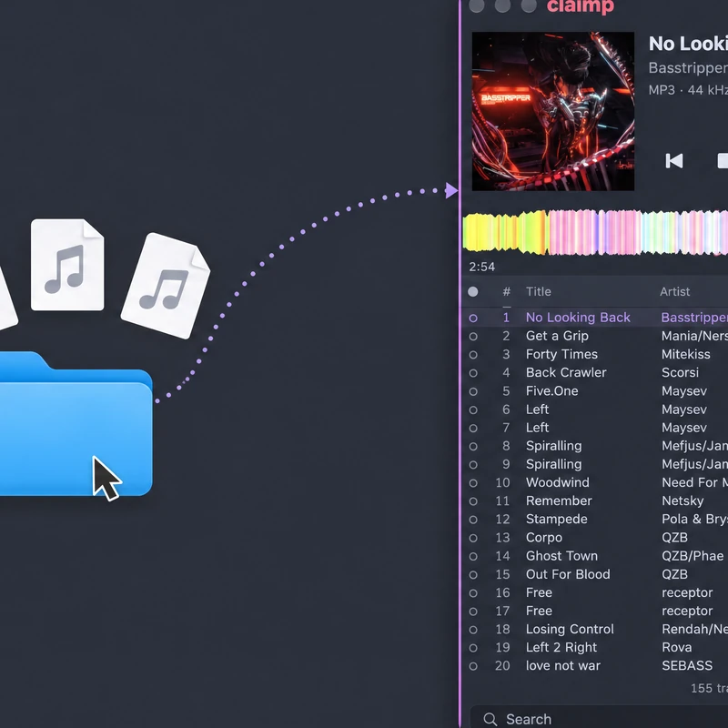Toggle the circle beside Stampede
The image size is (728, 728).
point(473,520)
